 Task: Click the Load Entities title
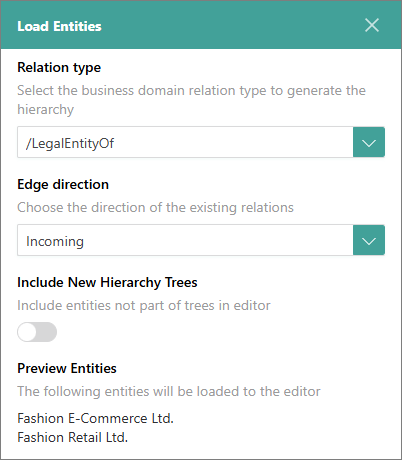(x=59, y=26)
